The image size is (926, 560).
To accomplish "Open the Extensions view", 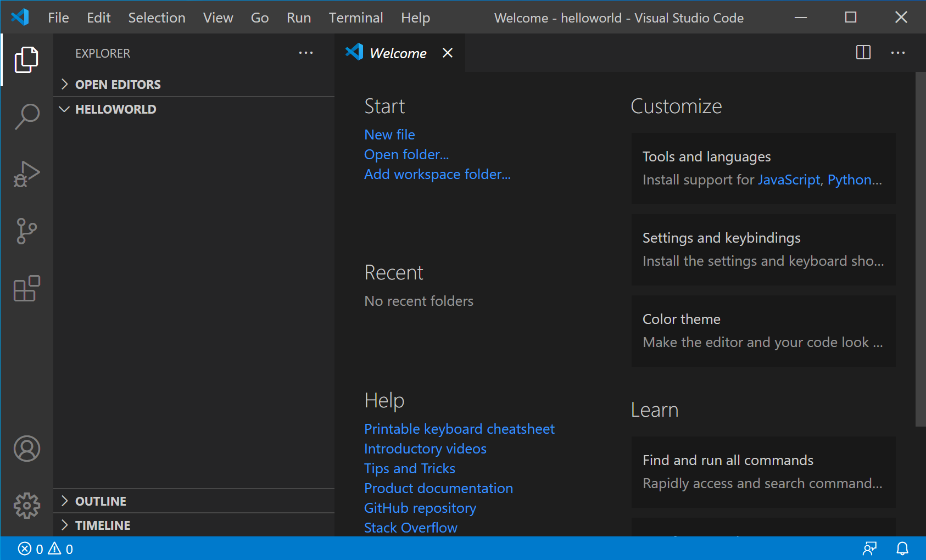I will click(x=26, y=289).
